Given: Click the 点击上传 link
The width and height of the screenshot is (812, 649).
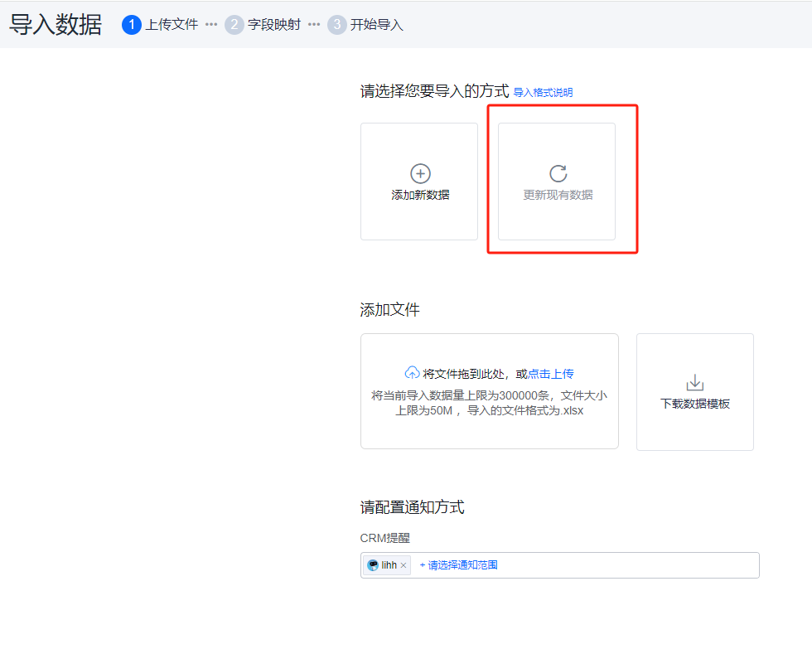Looking at the screenshot, I should pyautogui.click(x=550, y=374).
